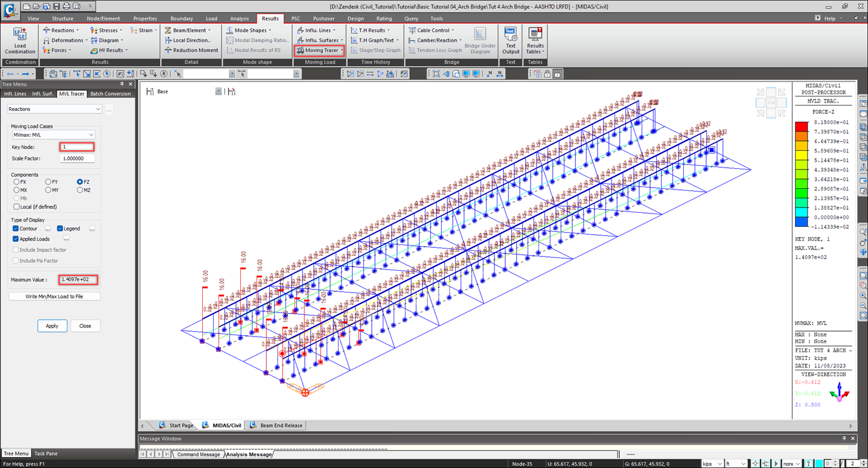Switch to Batch Conversion tab
Viewport: 868px width, 468px height.
110,94
